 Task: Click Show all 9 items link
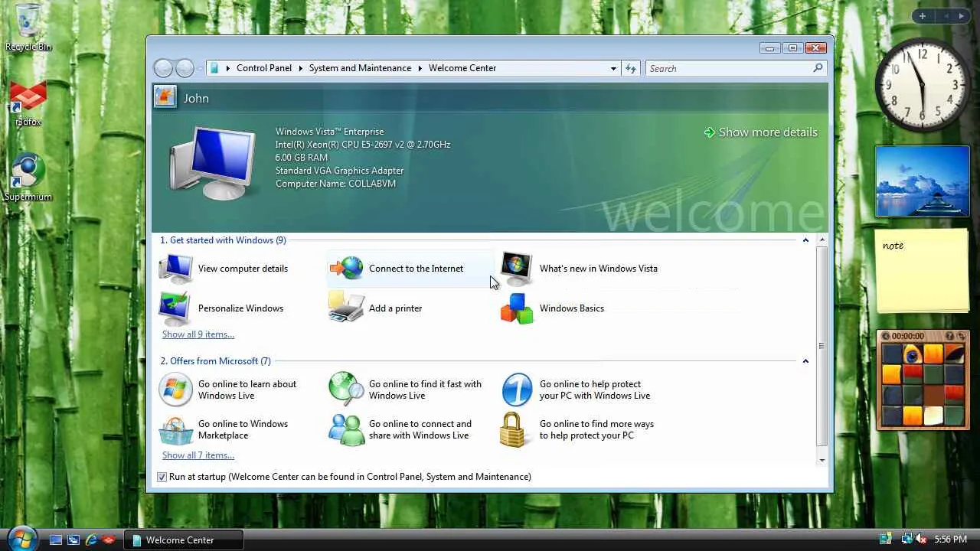point(198,334)
